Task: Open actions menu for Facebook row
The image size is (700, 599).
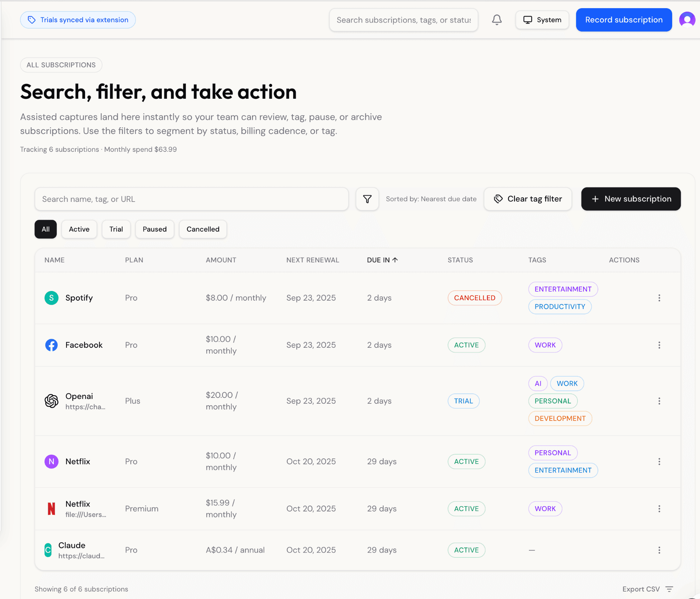Action: [x=659, y=345]
